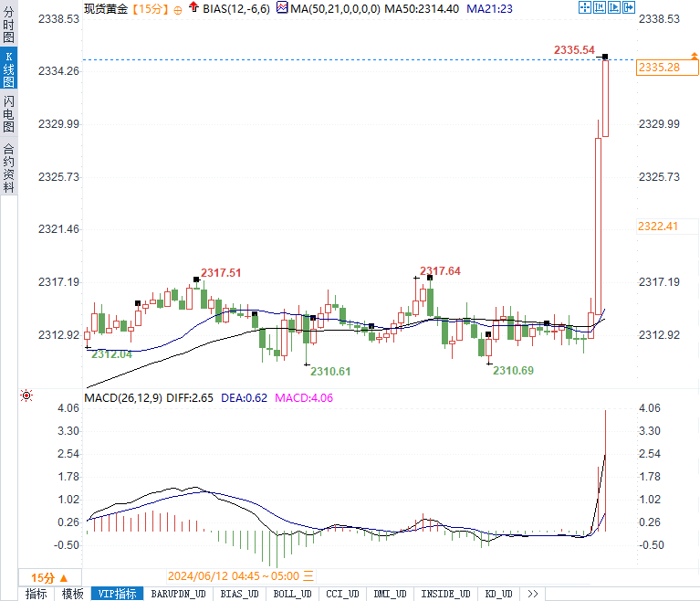Click the red sun icon beside MACD

click(x=26, y=395)
